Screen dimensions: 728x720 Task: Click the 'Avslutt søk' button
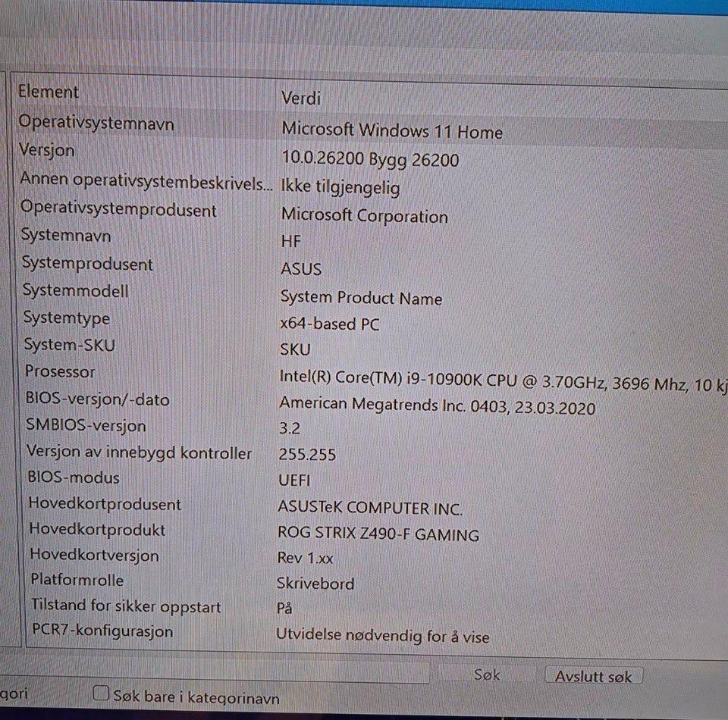(x=593, y=676)
